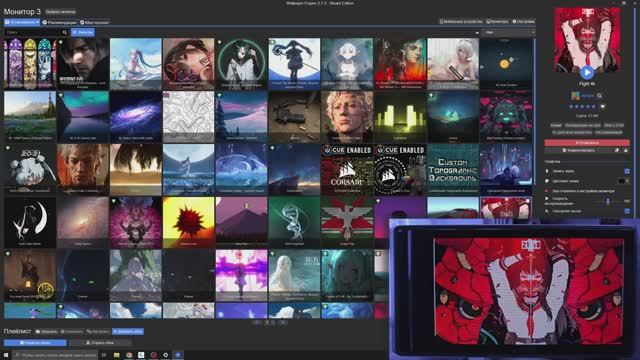Toggle the Смещение мыши checkbox
The image size is (640, 360).
[627, 211]
